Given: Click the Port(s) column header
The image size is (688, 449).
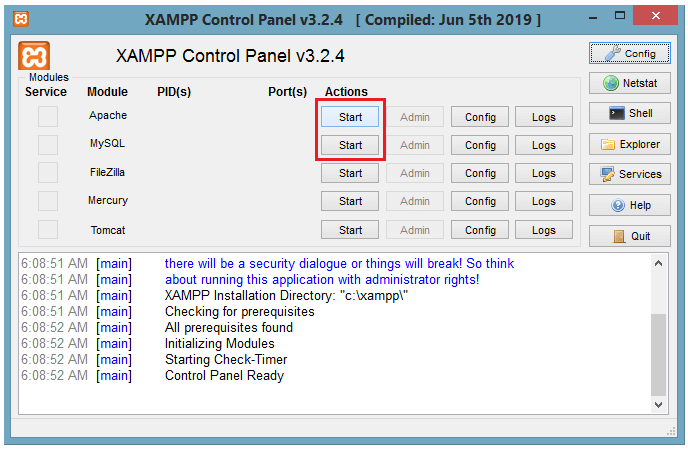Looking at the screenshot, I should coord(287,92).
